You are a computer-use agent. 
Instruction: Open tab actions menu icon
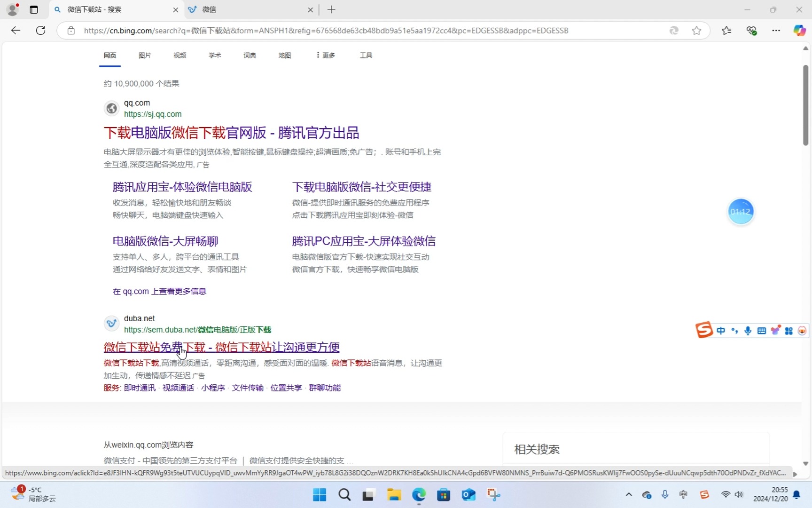34,9
